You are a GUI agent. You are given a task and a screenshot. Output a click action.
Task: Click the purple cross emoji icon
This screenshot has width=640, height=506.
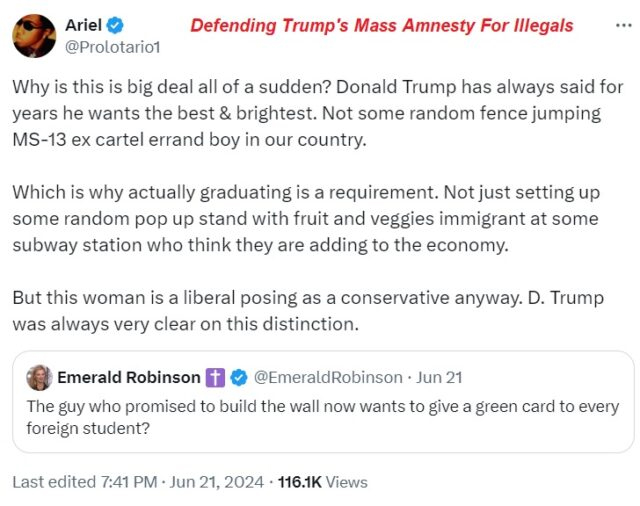216,377
